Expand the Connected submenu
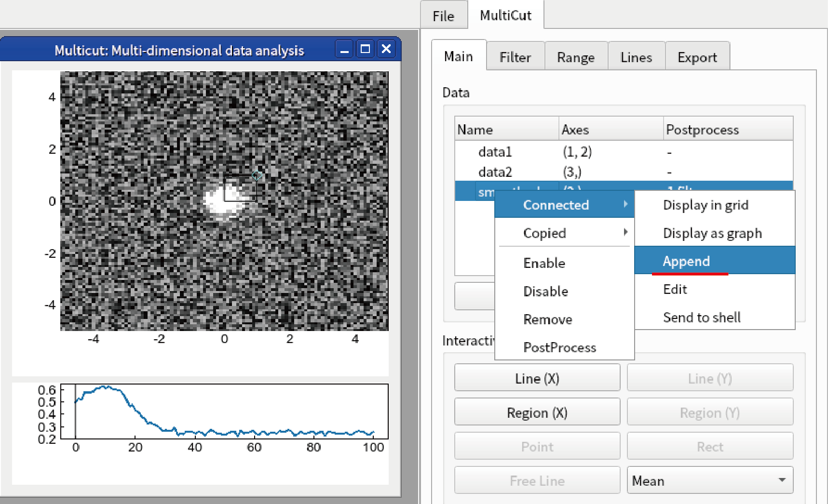The image size is (828, 504). click(x=564, y=205)
